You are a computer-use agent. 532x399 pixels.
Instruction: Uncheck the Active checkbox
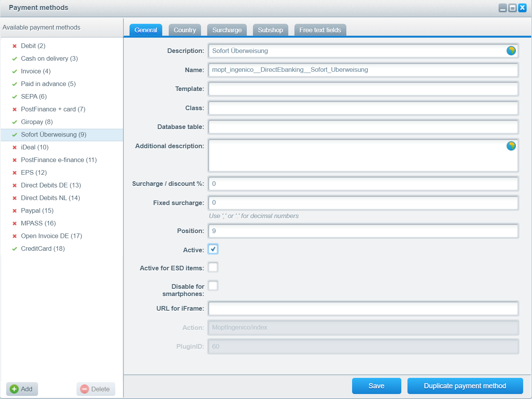coord(213,249)
